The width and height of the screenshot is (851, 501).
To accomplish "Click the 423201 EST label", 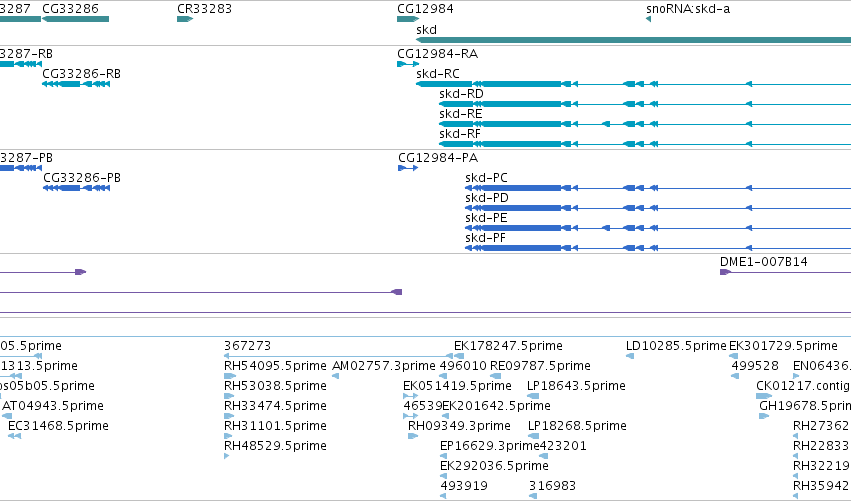I will [563, 446].
